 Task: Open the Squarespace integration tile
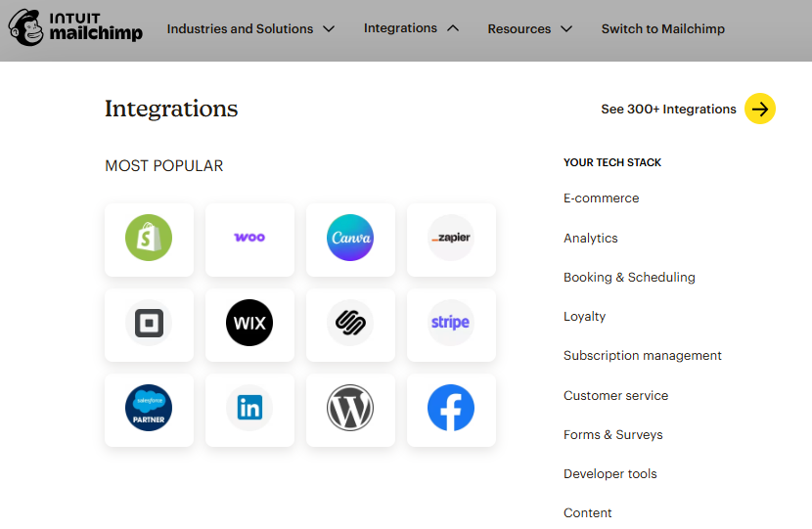coord(350,325)
